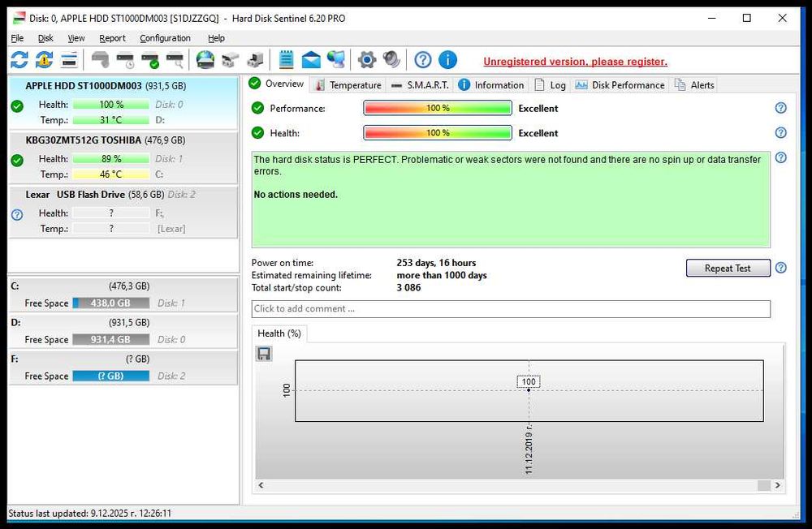Click the two gray drives toolbar icon
This screenshot has width=812, height=529.
[x=230, y=60]
